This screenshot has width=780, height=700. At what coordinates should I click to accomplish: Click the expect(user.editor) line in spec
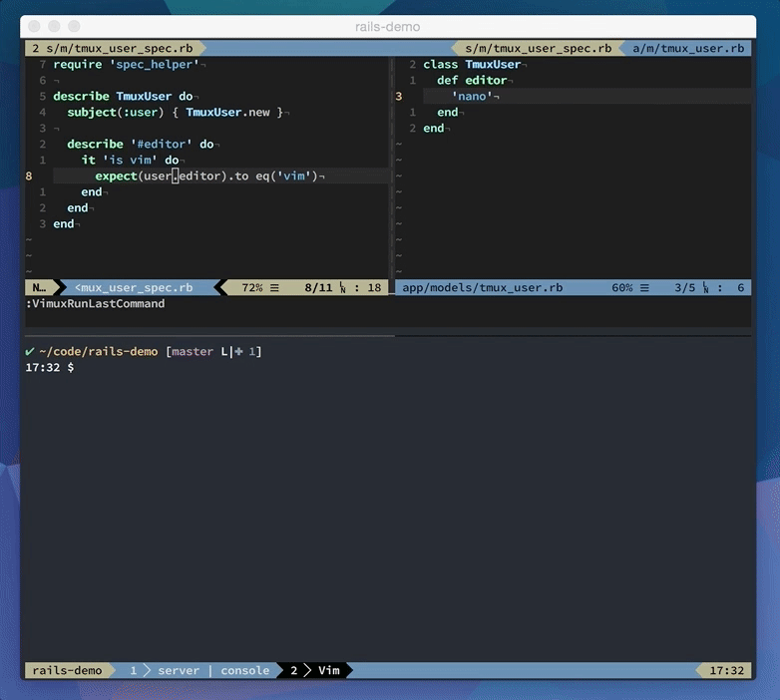coord(206,175)
